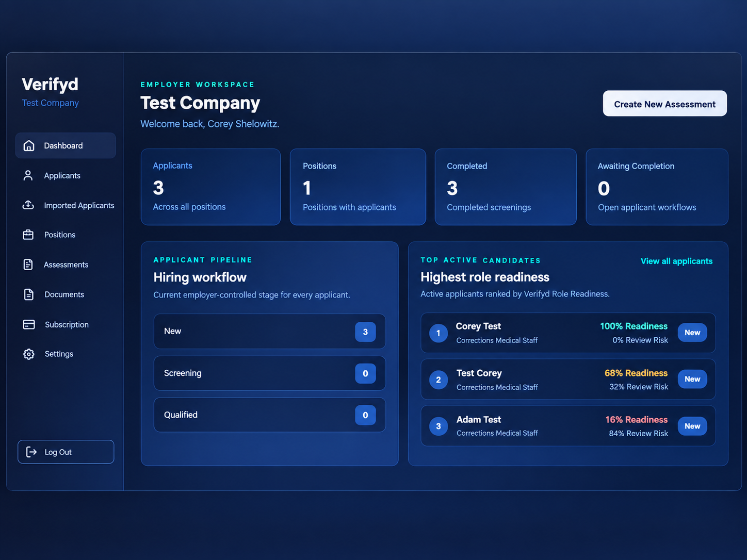Click Create New Assessment button
Image resolution: width=747 pixels, height=560 pixels.
(x=664, y=104)
